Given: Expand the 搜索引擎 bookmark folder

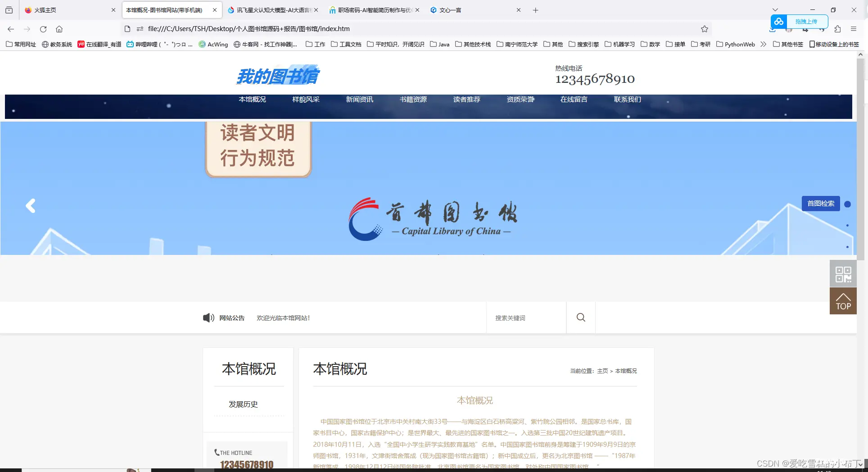Looking at the screenshot, I should (583, 44).
